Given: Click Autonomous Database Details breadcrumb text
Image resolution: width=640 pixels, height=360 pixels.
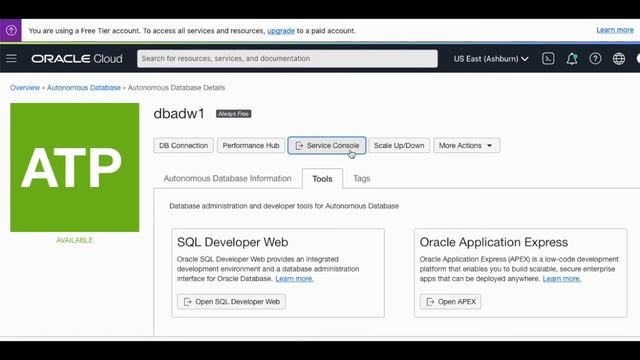Looking at the screenshot, I should click(176, 88).
